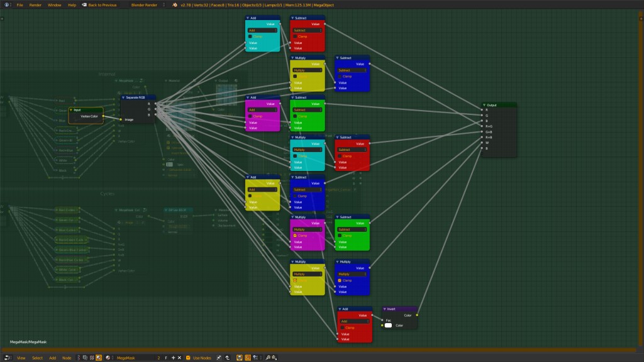
Task: Toggle Clamp on the yellow Multiply node
Action: point(295,76)
